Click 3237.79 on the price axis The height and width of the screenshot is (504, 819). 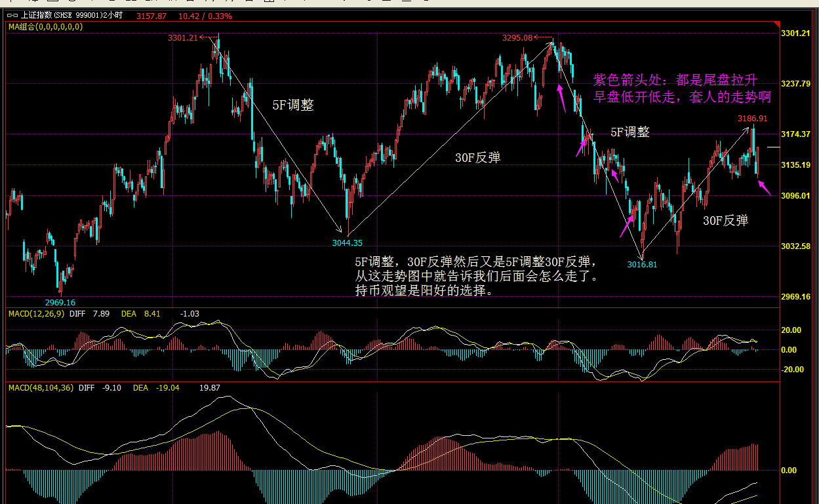pos(797,84)
